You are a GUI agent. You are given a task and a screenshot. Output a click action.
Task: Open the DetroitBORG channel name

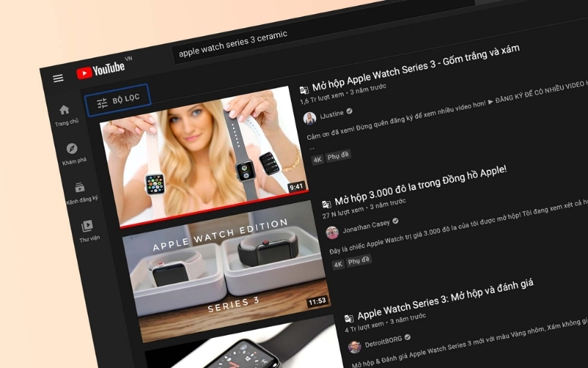383,342
